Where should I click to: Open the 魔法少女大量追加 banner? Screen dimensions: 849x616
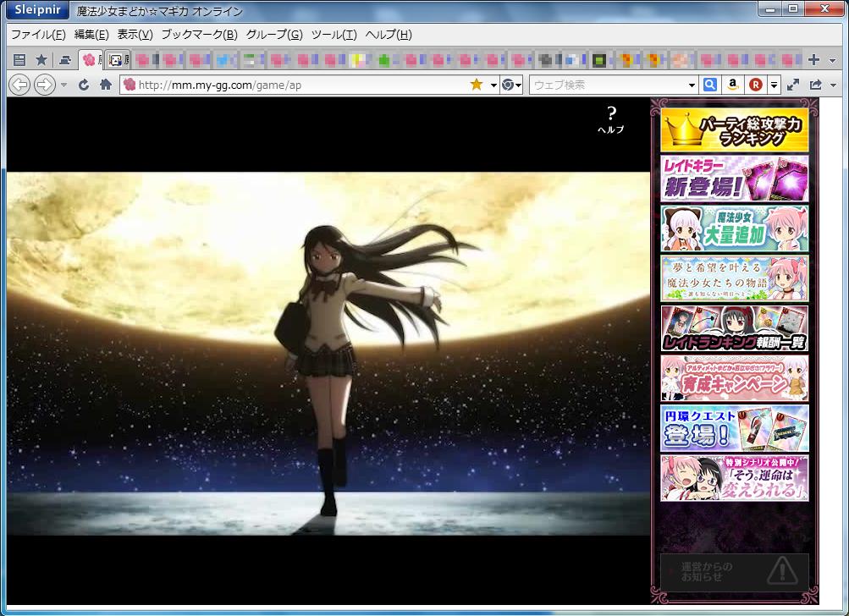point(734,228)
